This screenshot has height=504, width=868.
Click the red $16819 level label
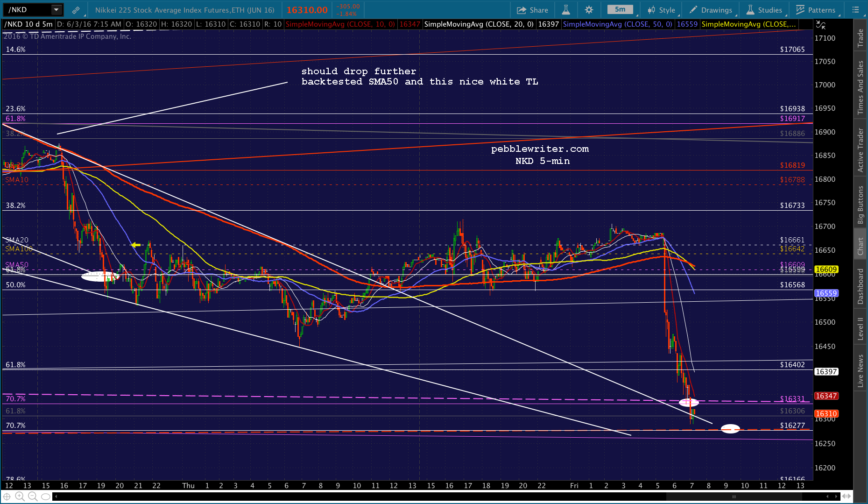[x=792, y=165]
